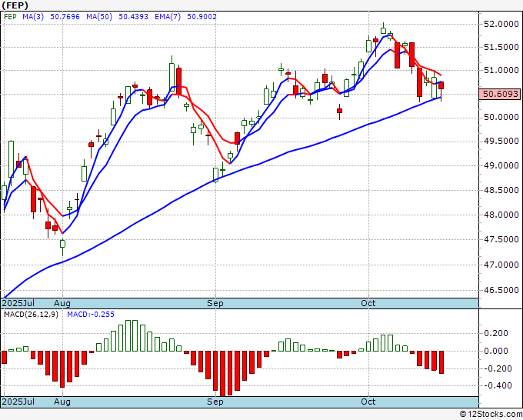Click the 52.0000 price axis label
Screen dimensions: 523x420
(x=501, y=24)
